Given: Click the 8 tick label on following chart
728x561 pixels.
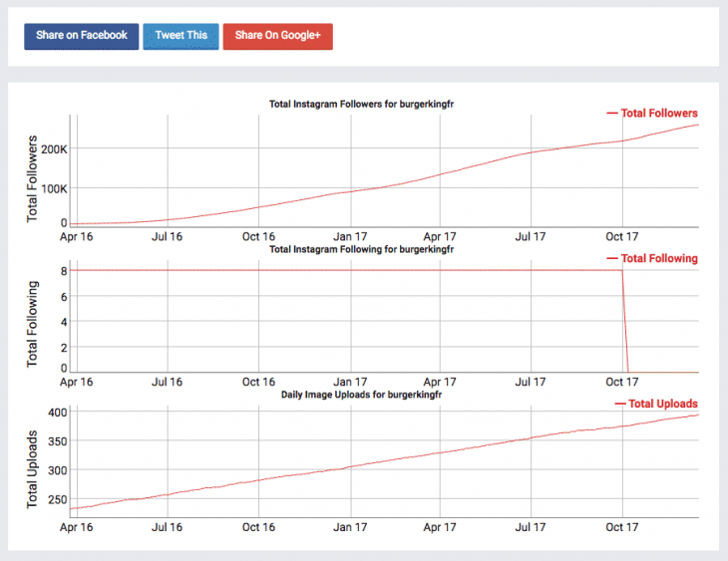Looking at the screenshot, I should pos(63,270).
